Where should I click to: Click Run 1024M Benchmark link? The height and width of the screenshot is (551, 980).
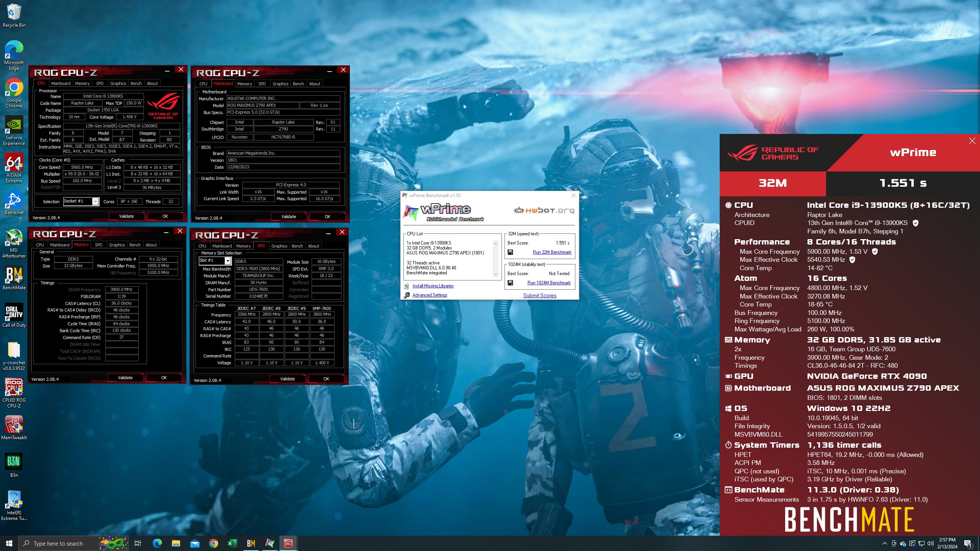(x=549, y=283)
